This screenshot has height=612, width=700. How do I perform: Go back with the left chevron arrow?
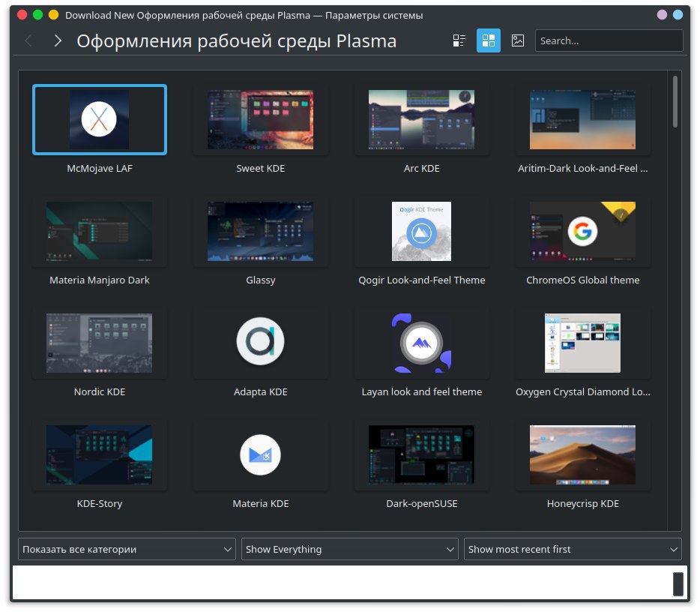click(28, 40)
